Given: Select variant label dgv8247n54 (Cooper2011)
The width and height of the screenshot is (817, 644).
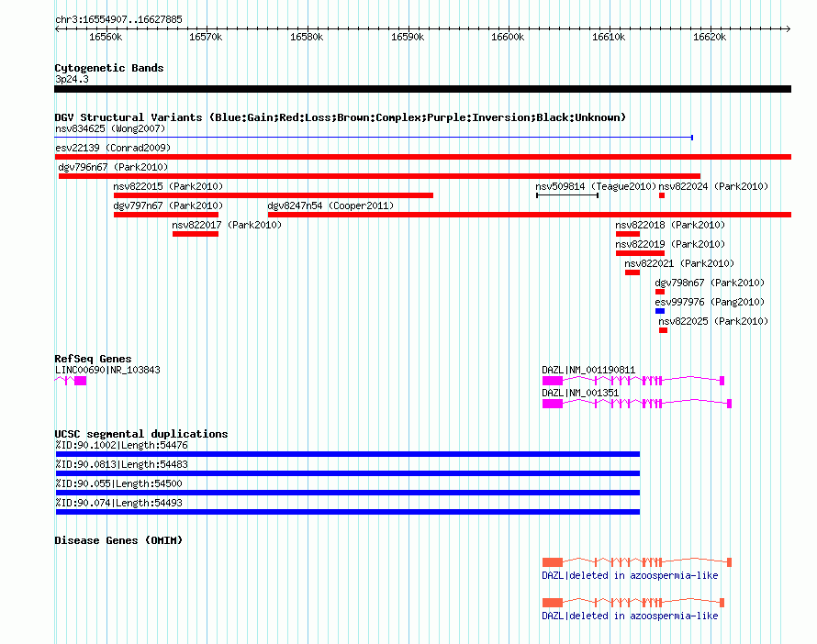Looking at the screenshot, I should [330, 205].
